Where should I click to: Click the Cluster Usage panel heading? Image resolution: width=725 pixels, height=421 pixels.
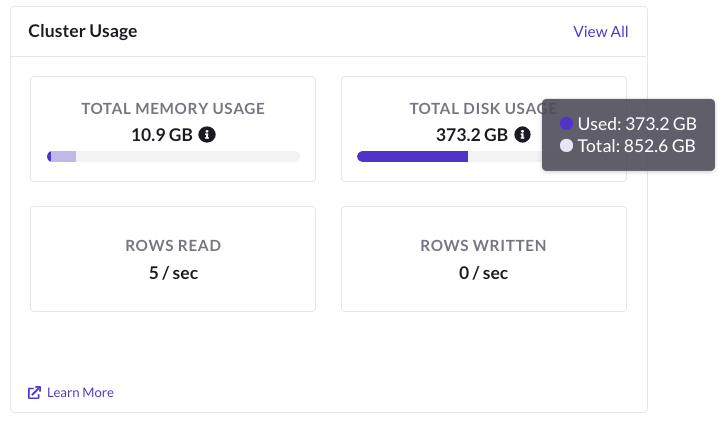pyautogui.click(x=83, y=31)
